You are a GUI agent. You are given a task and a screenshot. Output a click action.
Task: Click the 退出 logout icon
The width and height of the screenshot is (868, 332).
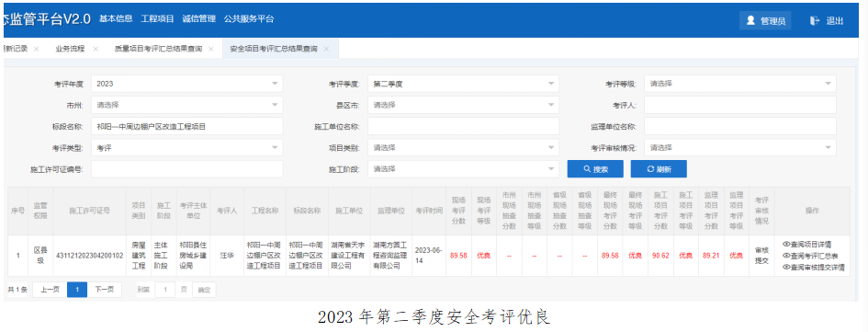click(x=815, y=20)
